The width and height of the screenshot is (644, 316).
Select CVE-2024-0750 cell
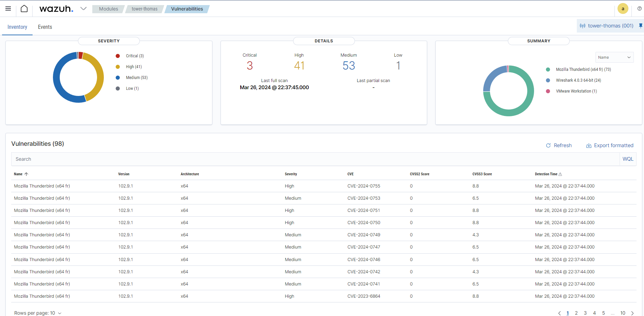[x=364, y=223]
